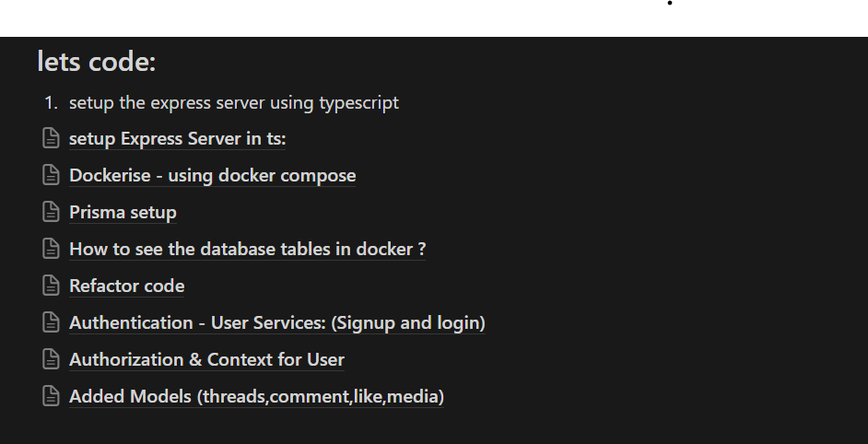Click the list number 1 marker
This screenshot has width=868, height=444.
click(x=50, y=103)
